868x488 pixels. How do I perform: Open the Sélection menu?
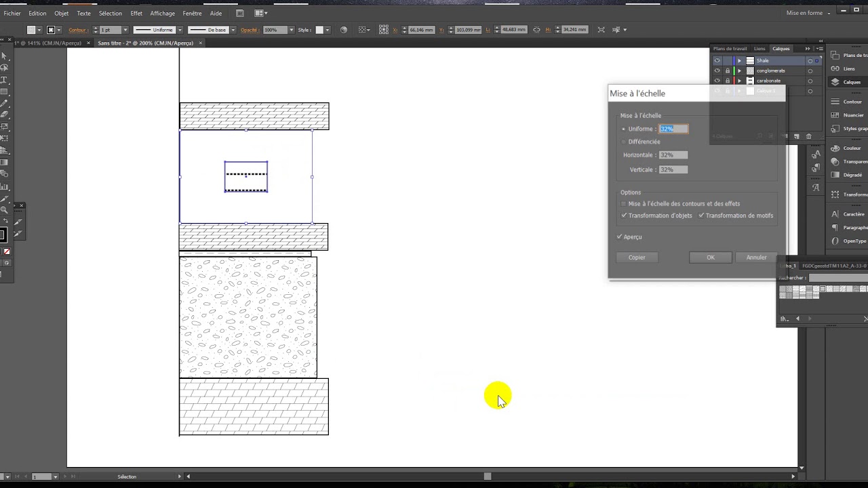[x=111, y=13]
